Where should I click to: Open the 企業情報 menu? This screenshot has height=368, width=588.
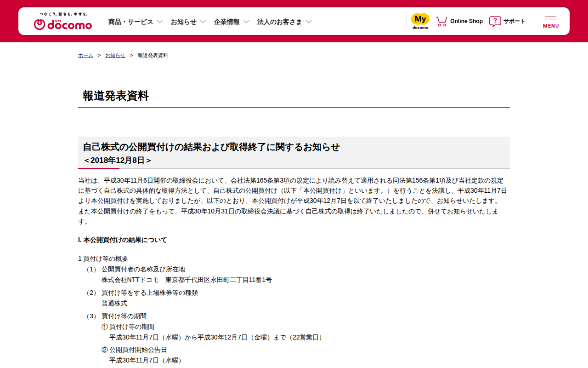tap(227, 22)
